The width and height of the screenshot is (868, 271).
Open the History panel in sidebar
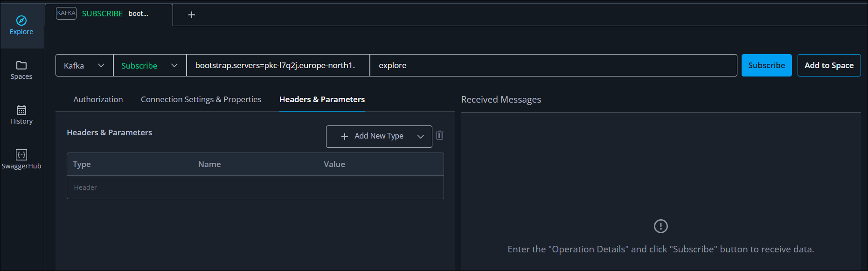pyautogui.click(x=21, y=114)
